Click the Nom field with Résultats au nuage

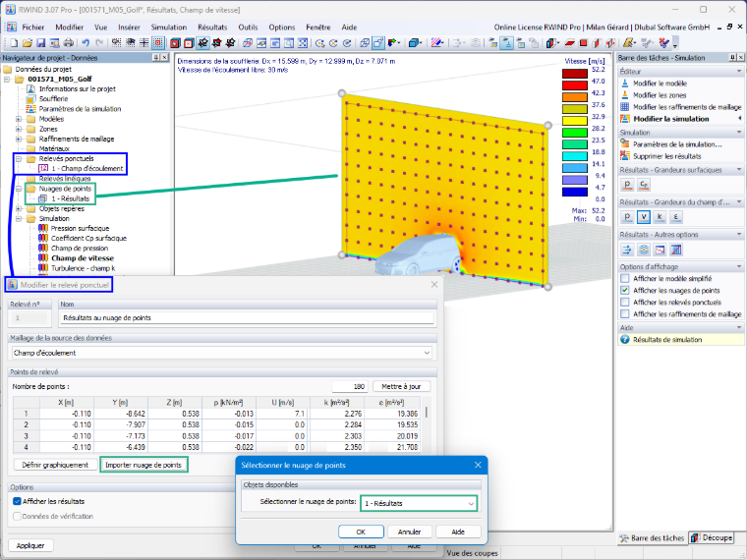point(247,317)
